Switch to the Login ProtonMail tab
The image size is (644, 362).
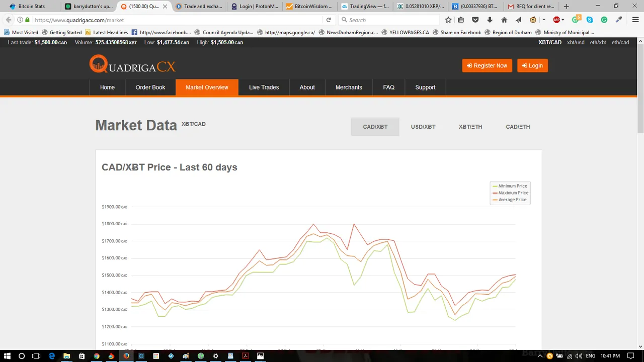pos(254,7)
